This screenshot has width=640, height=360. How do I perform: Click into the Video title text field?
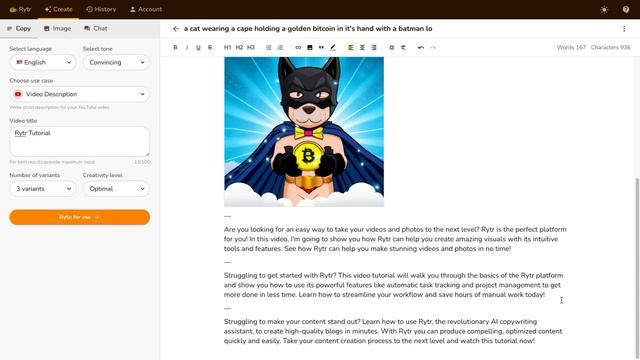click(x=80, y=141)
